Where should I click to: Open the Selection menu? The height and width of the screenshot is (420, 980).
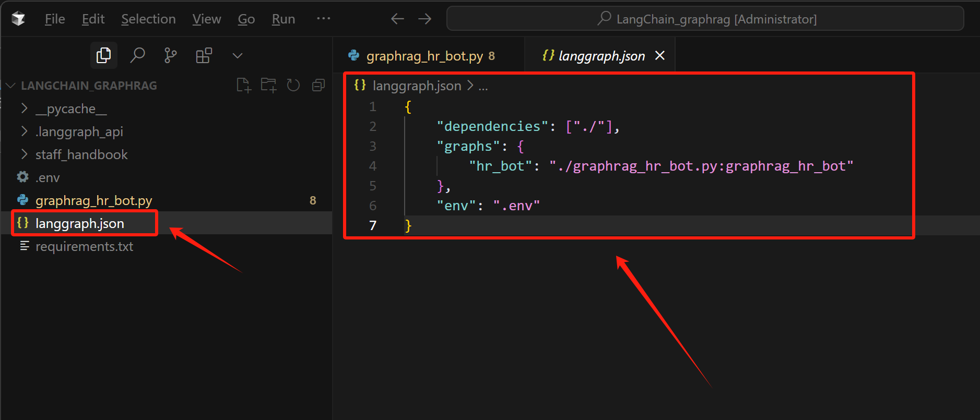(x=148, y=19)
